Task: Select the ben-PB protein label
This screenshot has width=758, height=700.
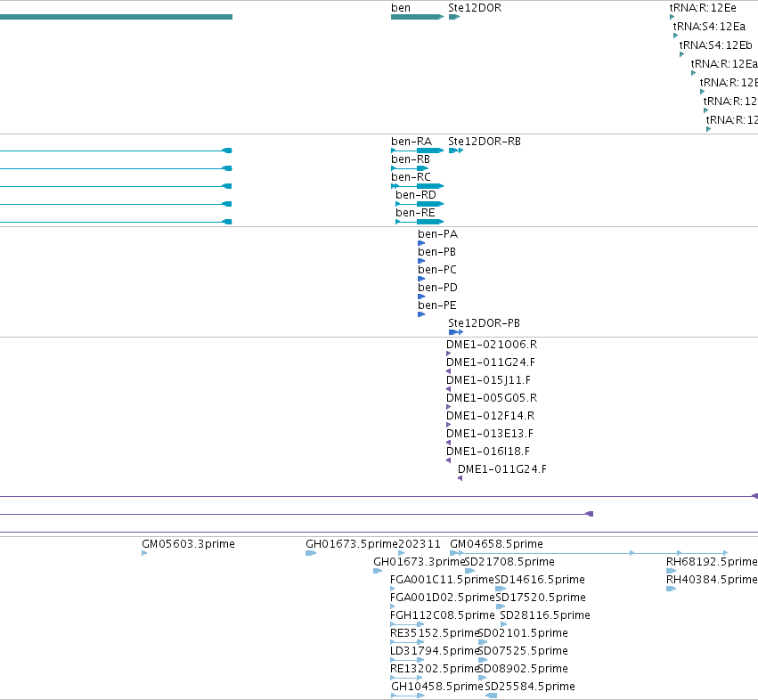Action: (437, 252)
